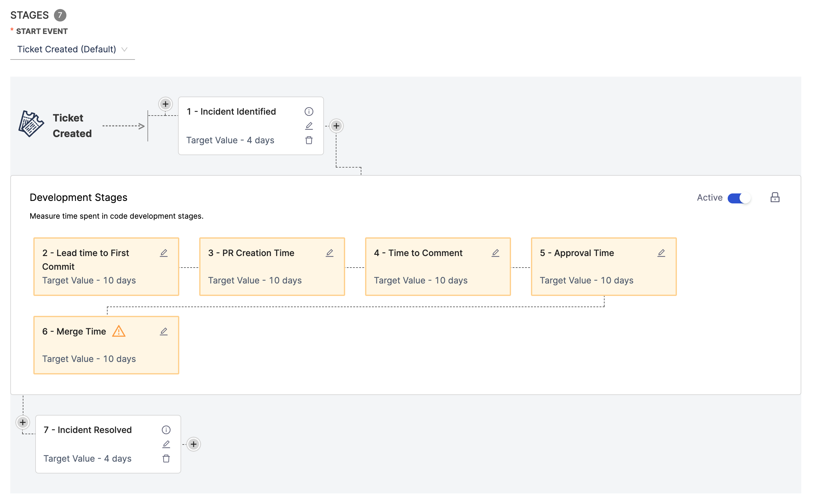
Task: Click the Merge Time warning icon
Action: [118, 331]
